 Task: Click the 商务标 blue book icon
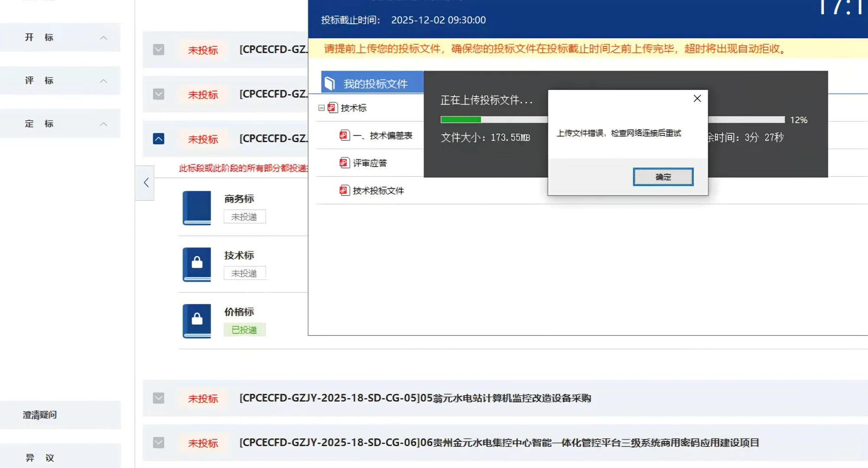pyautogui.click(x=196, y=208)
